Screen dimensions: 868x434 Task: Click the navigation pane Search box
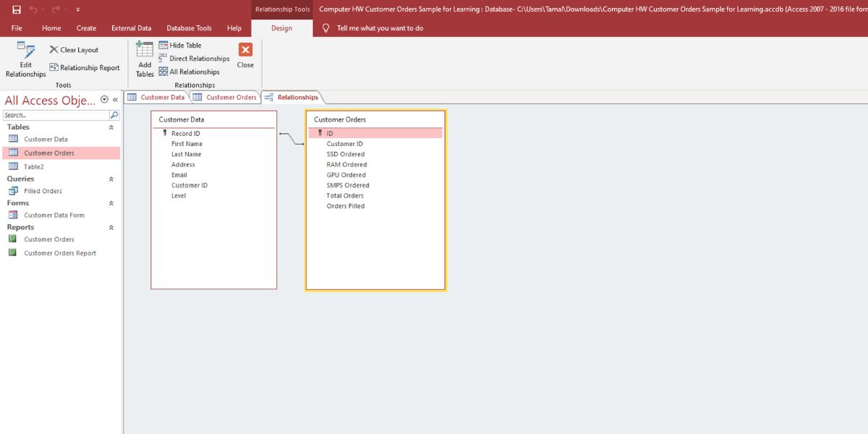coord(56,115)
